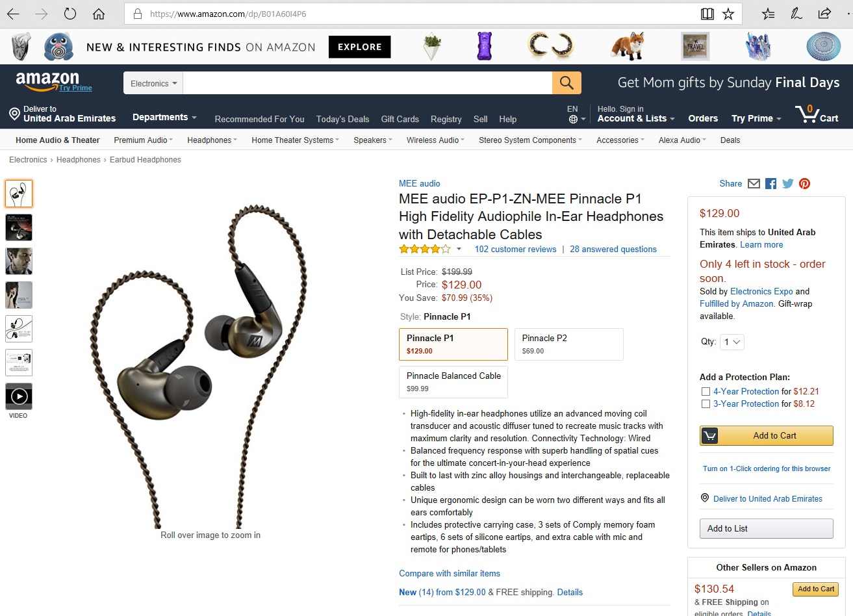Share on Pinterest icon
This screenshot has width=853, height=616.
[x=804, y=184]
